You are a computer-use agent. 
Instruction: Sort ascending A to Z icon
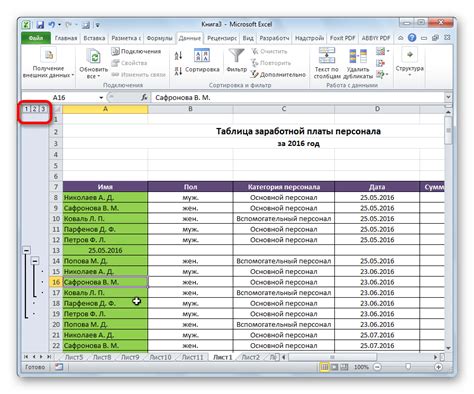[x=178, y=55]
